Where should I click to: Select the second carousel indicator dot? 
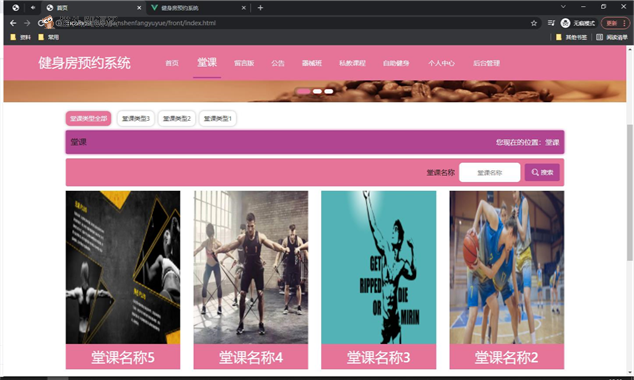pos(317,91)
